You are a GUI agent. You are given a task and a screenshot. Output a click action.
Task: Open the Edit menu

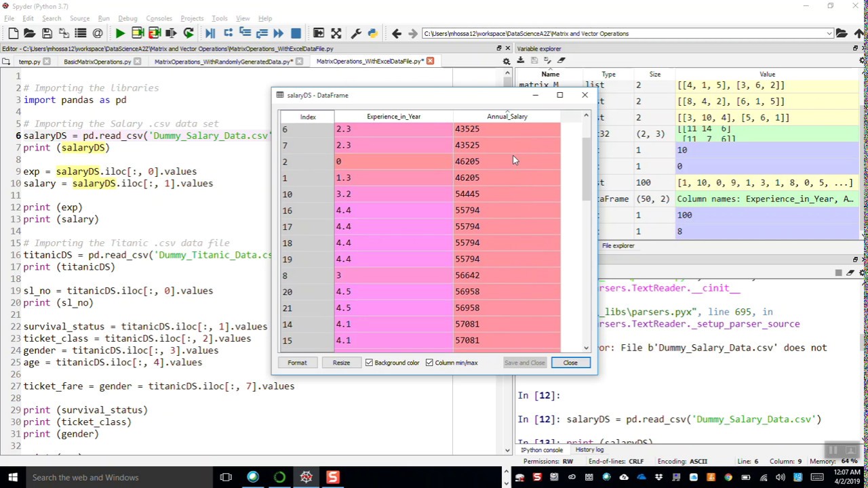click(28, 18)
